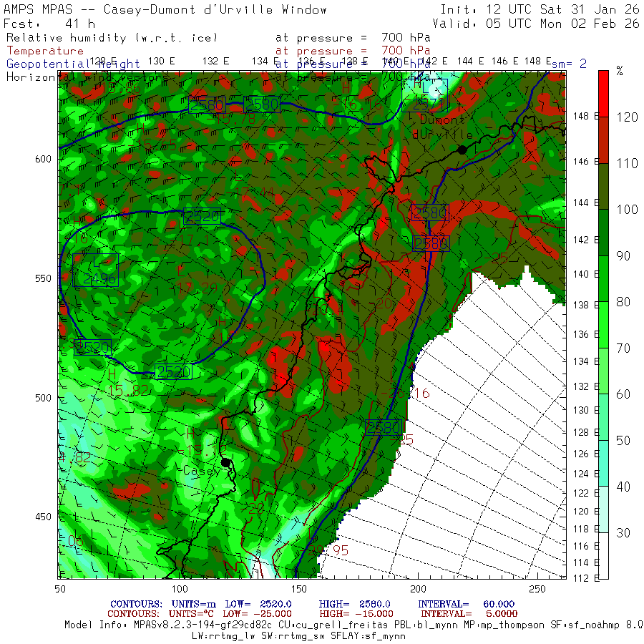The width and height of the screenshot is (644, 644).
Task: Click red contour footer 'LOW= -25.000'
Action: pyautogui.click(x=257, y=614)
